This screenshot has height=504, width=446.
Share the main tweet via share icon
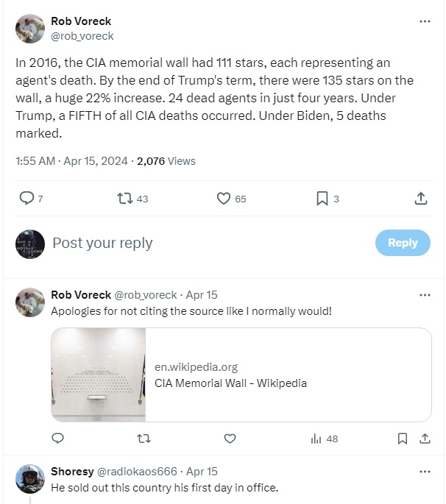click(x=421, y=198)
